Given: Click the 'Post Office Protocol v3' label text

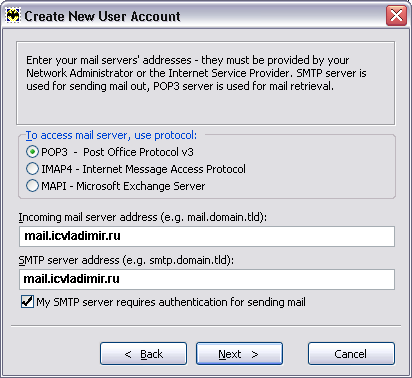Looking at the screenshot, I should tap(138, 152).
